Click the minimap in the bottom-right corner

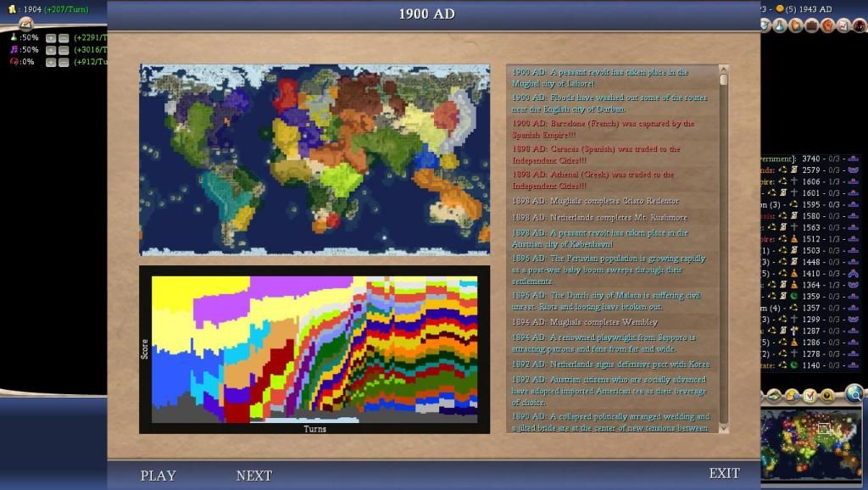(811, 446)
